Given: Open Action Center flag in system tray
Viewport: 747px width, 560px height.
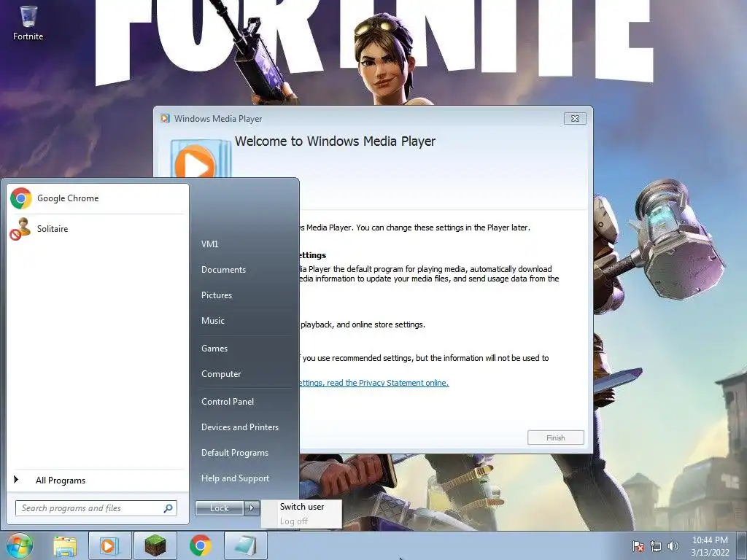Looking at the screenshot, I should [638, 546].
